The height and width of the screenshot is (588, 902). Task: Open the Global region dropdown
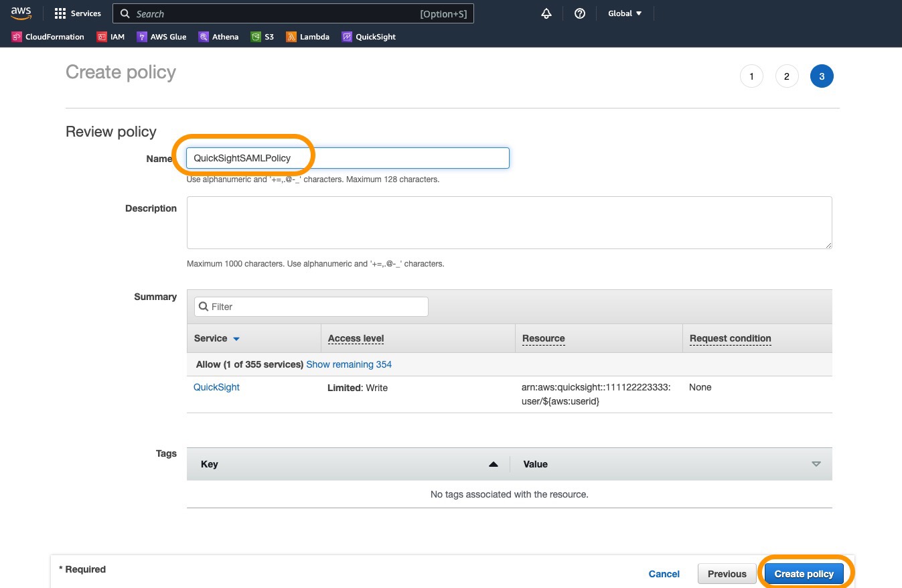[x=624, y=13]
